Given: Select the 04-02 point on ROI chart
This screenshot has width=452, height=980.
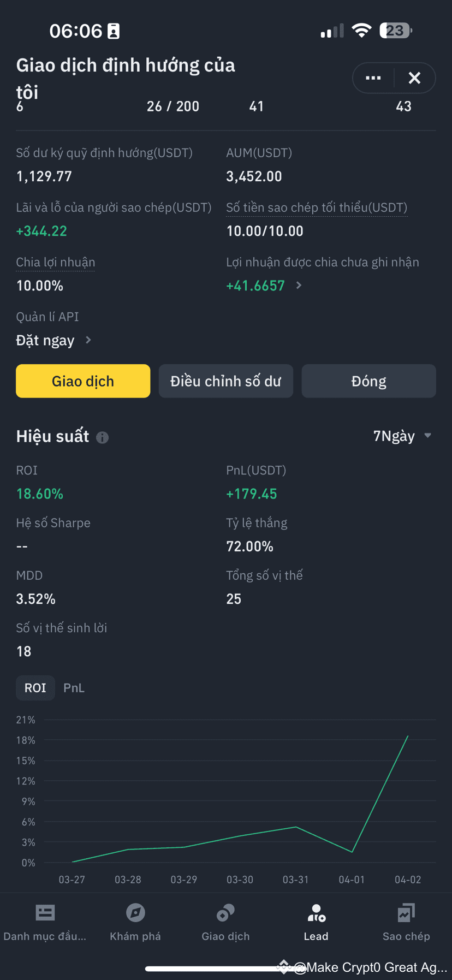Looking at the screenshot, I should pyautogui.click(x=408, y=736).
